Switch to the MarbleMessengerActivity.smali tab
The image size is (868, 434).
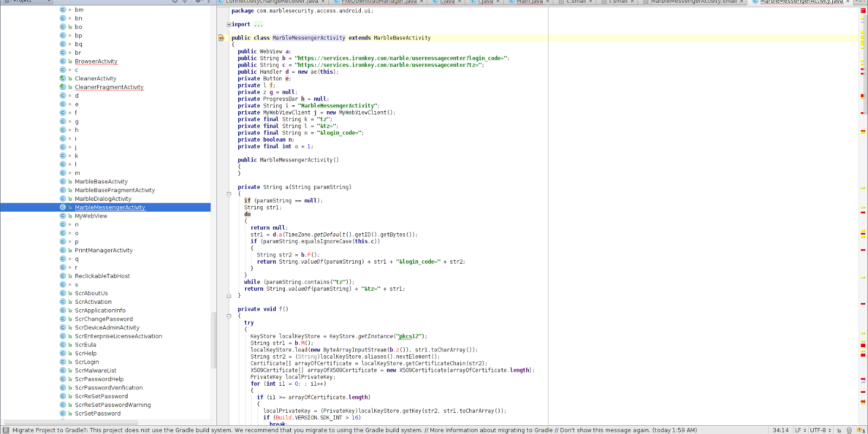pos(693,2)
